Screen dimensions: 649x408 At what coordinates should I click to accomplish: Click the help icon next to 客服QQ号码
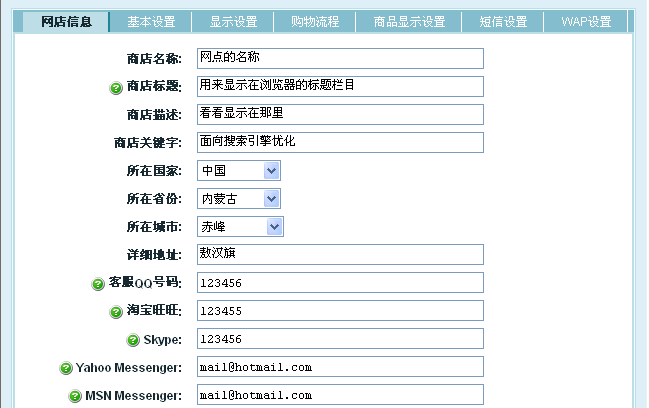point(98,284)
